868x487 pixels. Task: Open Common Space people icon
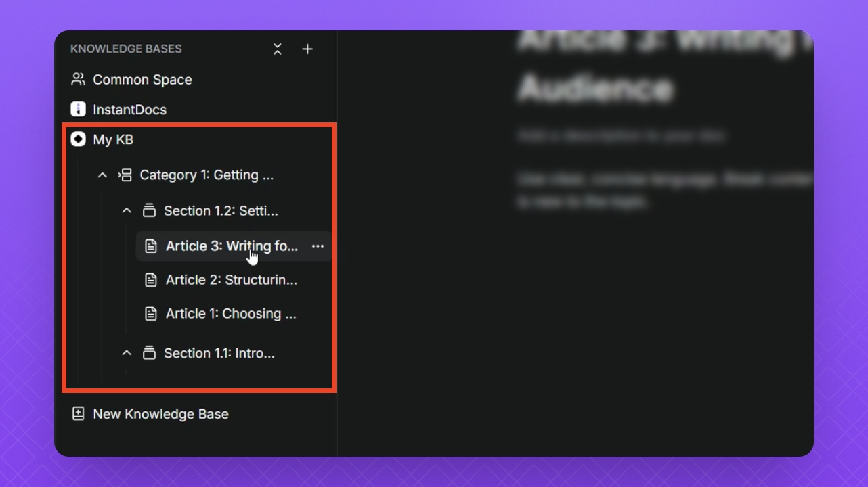click(78, 79)
